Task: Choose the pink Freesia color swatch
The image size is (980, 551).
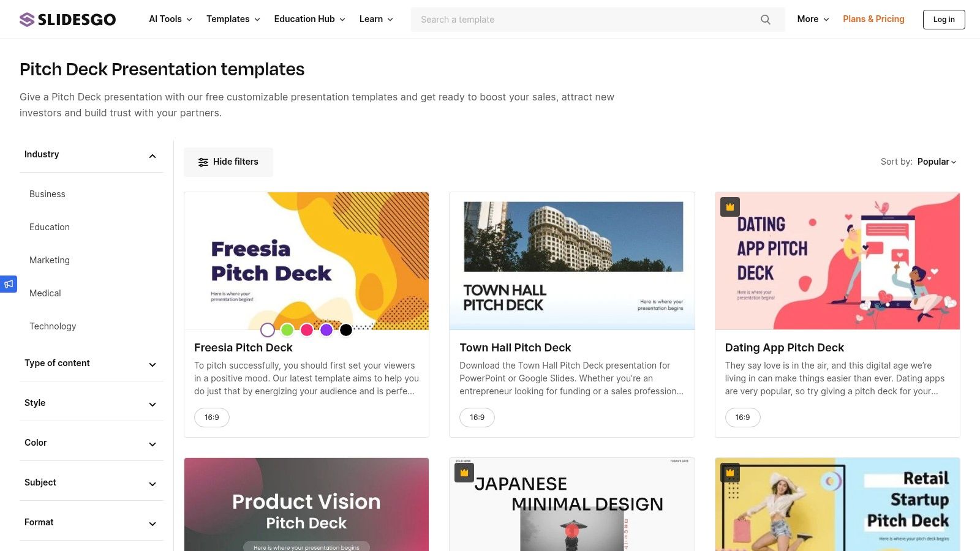Action: pyautogui.click(x=307, y=330)
